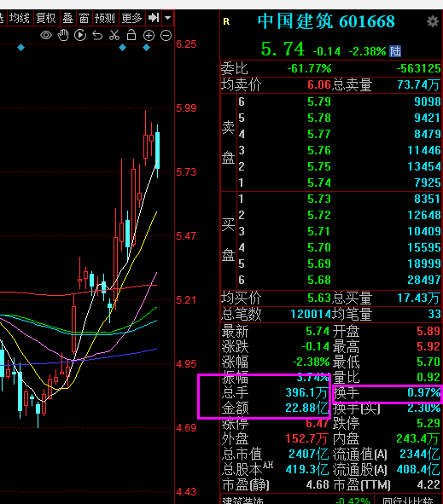Click the undo arrow icon

97,35
